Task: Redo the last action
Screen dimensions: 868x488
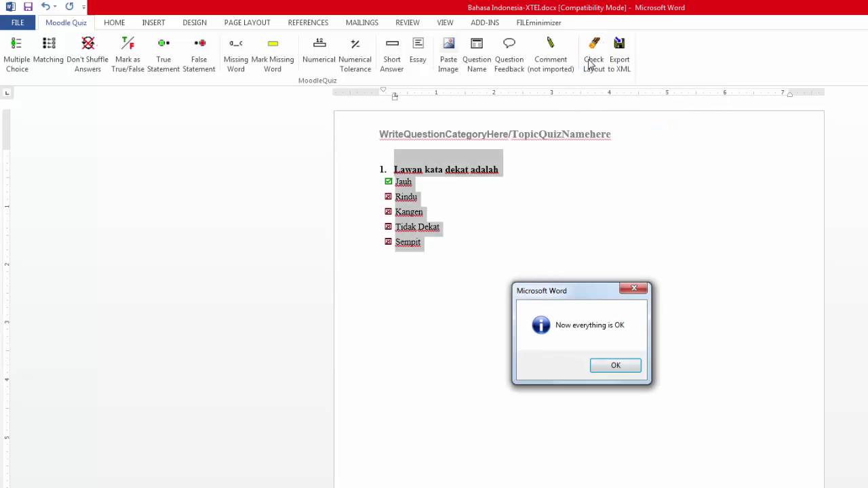Action: click(x=69, y=7)
